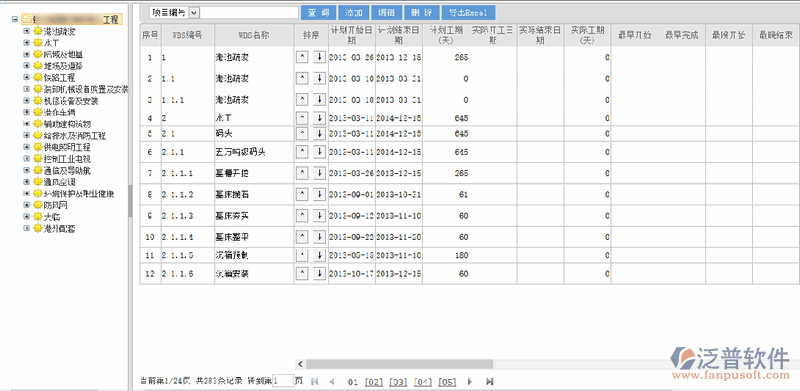Jump to last page arrow
Image resolution: width=800 pixels, height=391 pixels.
click(490, 381)
